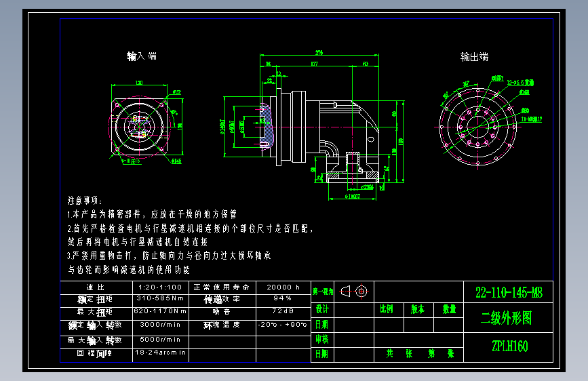Click note line 3 starting 严禁用重物击打
Image resolution: width=588 pixels, height=381 pixels.
pos(169,256)
